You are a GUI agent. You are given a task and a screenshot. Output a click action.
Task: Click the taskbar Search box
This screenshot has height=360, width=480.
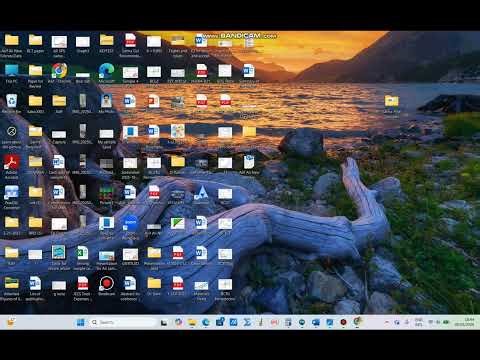123,322
